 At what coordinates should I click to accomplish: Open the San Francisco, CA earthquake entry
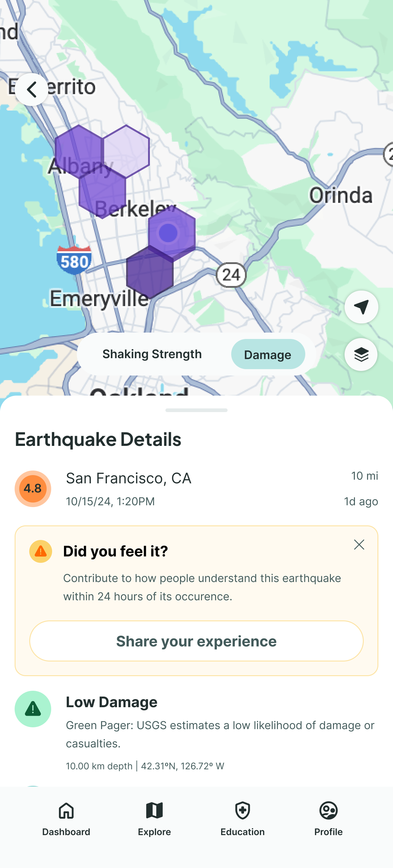coord(129,478)
